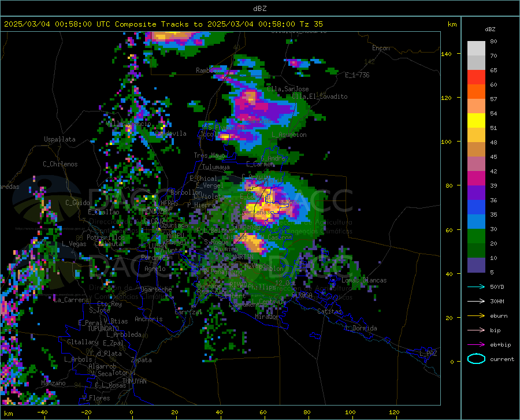Click the '80' value on the dBZ scale
This screenshot has width=520, height=420.
pyautogui.click(x=493, y=42)
